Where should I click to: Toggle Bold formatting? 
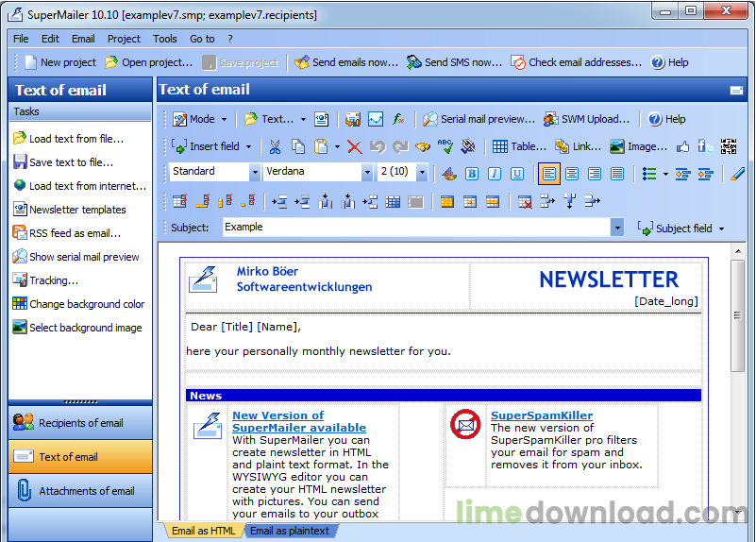(x=472, y=174)
